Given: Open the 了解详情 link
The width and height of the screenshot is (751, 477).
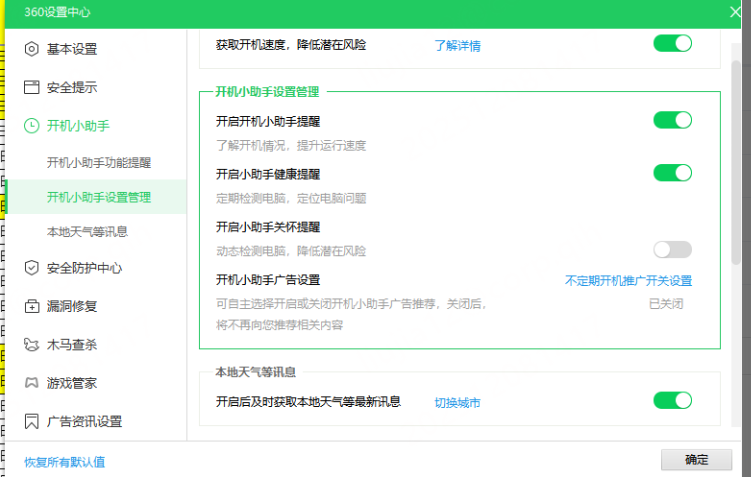Looking at the screenshot, I should 457,46.
